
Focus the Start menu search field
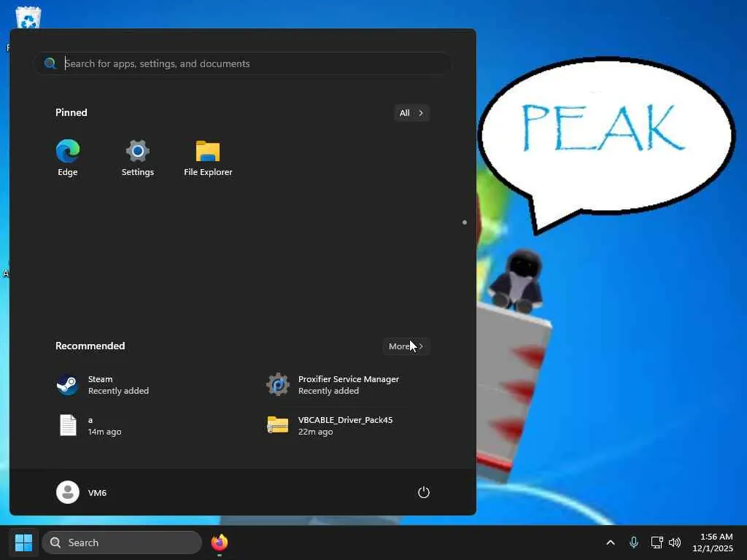pyautogui.click(x=242, y=63)
